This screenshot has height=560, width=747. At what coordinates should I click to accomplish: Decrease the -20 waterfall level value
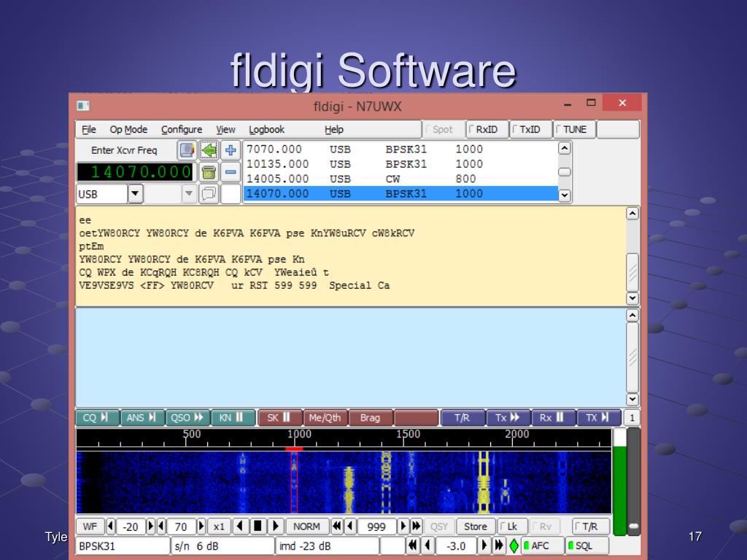coord(111,526)
